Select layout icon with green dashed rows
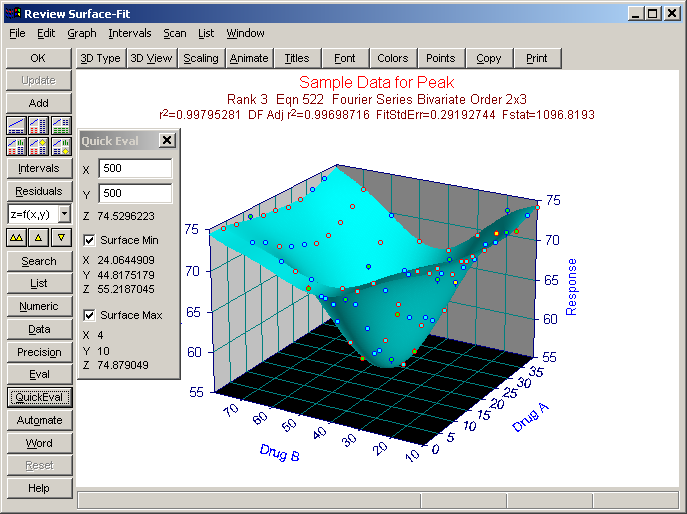687x514 pixels. [61, 126]
